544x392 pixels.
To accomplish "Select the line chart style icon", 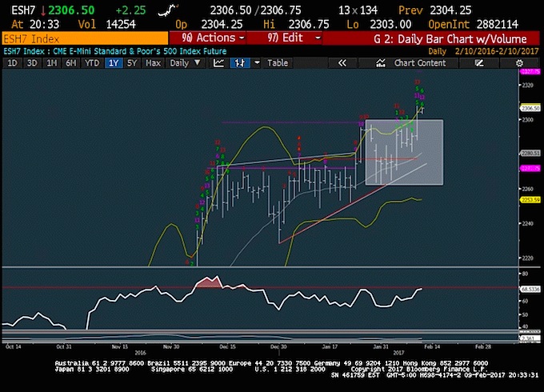I will (x=218, y=63).
